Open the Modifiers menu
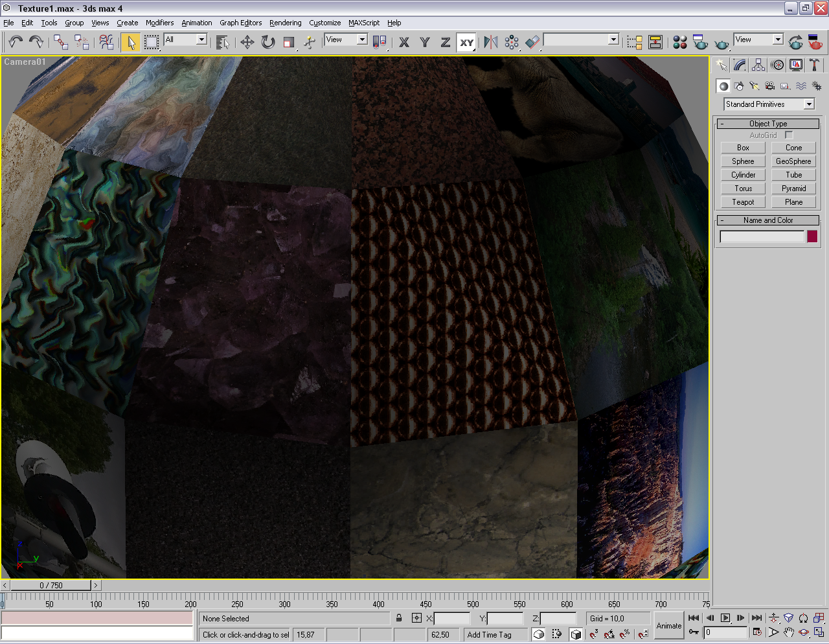Image resolution: width=829 pixels, height=644 pixels. click(x=159, y=23)
